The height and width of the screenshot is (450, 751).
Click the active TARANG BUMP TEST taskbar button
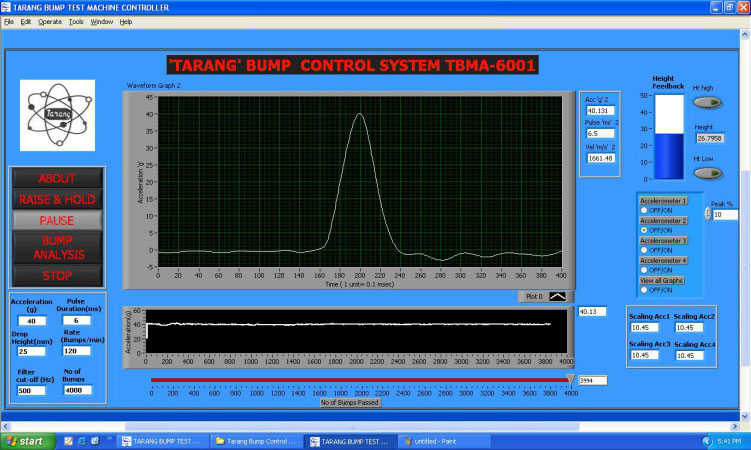(x=351, y=441)
